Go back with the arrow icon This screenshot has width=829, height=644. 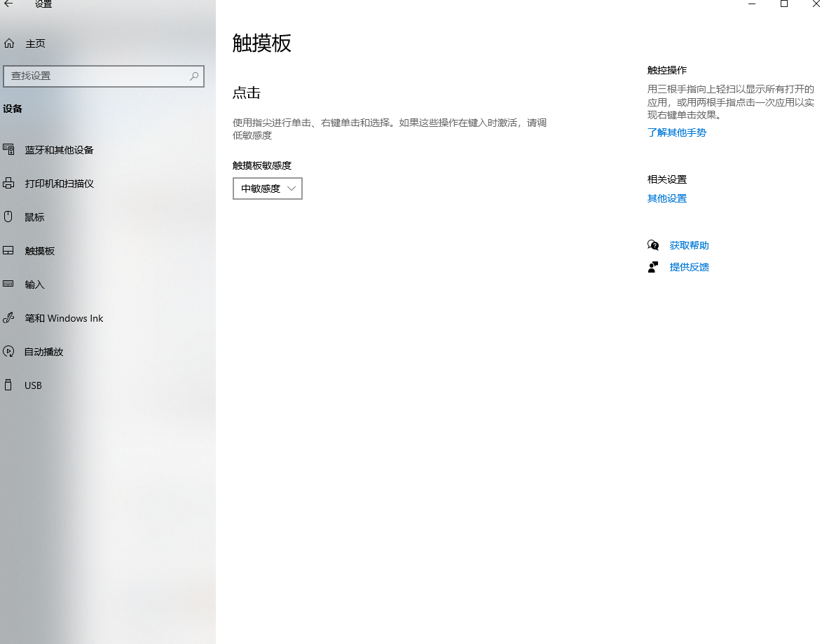[8, 4]
